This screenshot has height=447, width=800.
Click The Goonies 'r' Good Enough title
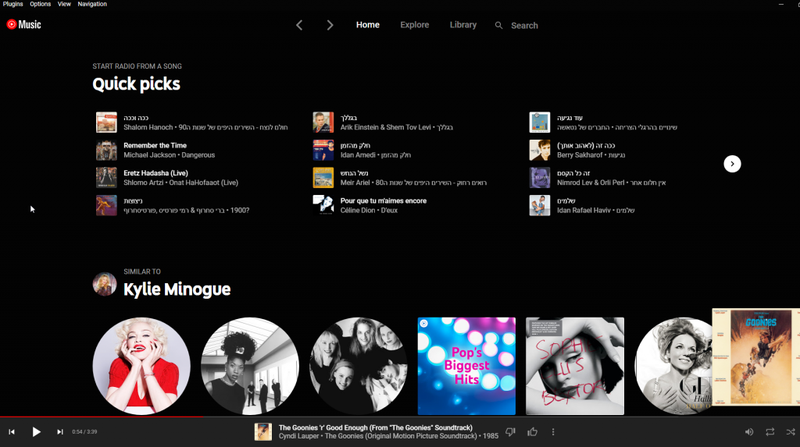pos(376,428)
